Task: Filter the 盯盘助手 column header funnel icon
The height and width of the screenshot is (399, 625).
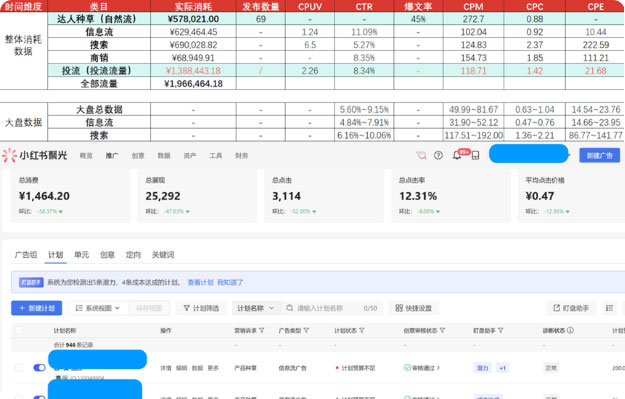Action: point(501,330)
